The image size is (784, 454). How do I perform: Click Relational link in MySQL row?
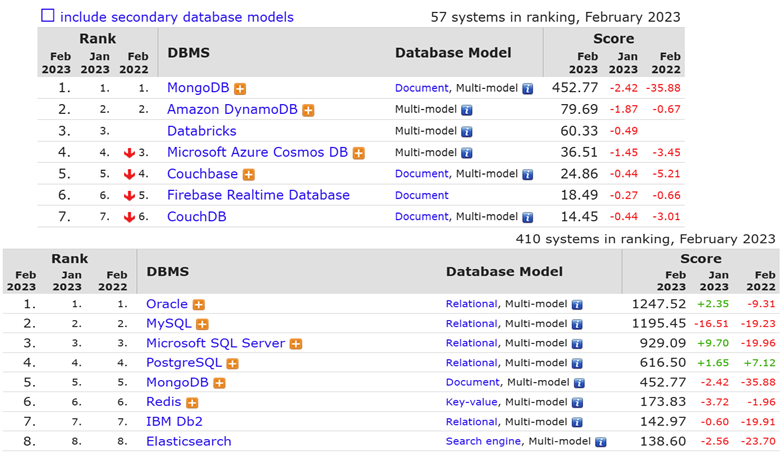coord(472,324)
